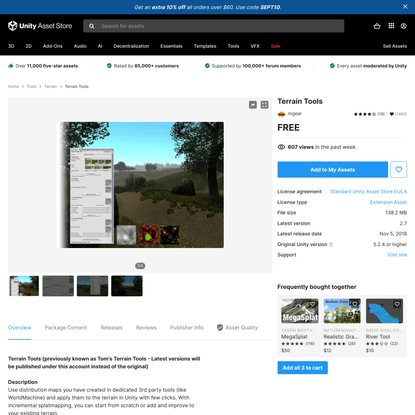Image resolution: width=415 pixels, height=415 pixels.
Task: Click the Sell Assets link
Action: (x=395, y=46)
